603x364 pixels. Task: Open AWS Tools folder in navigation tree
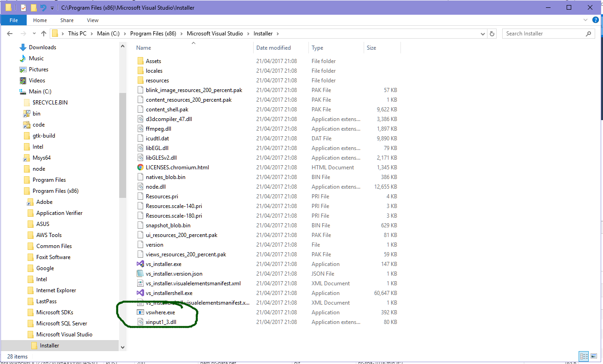[x=49, y=235]
